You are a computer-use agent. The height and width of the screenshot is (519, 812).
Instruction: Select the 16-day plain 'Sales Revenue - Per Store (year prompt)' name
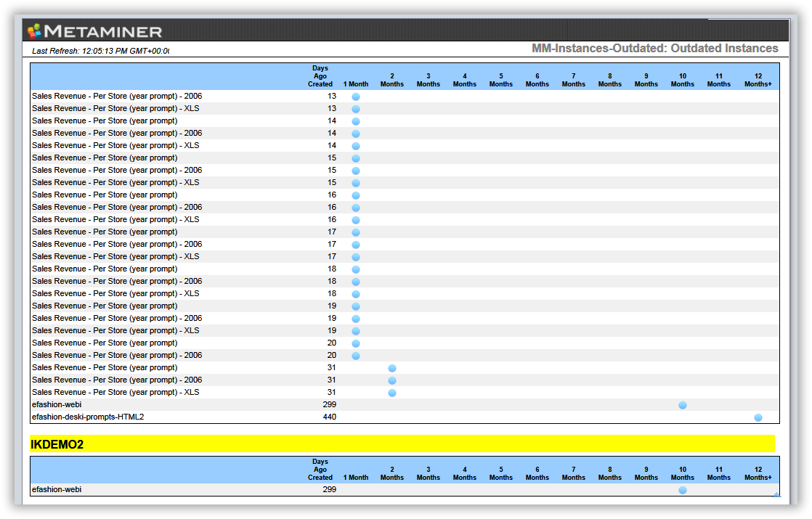[x=105, y=195]
